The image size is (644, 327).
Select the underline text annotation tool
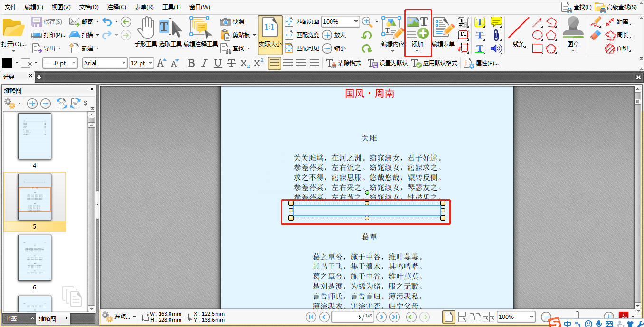pyautogui.click(x=480, y=48)
